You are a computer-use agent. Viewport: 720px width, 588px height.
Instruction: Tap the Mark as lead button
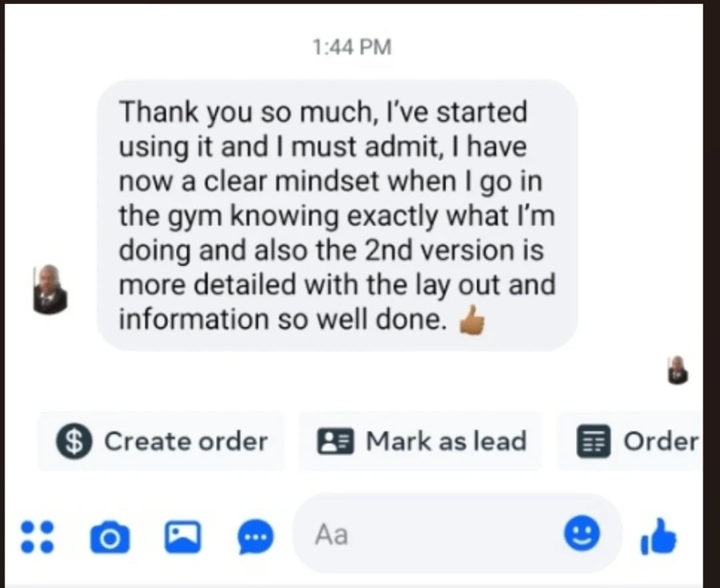(420, 441)
